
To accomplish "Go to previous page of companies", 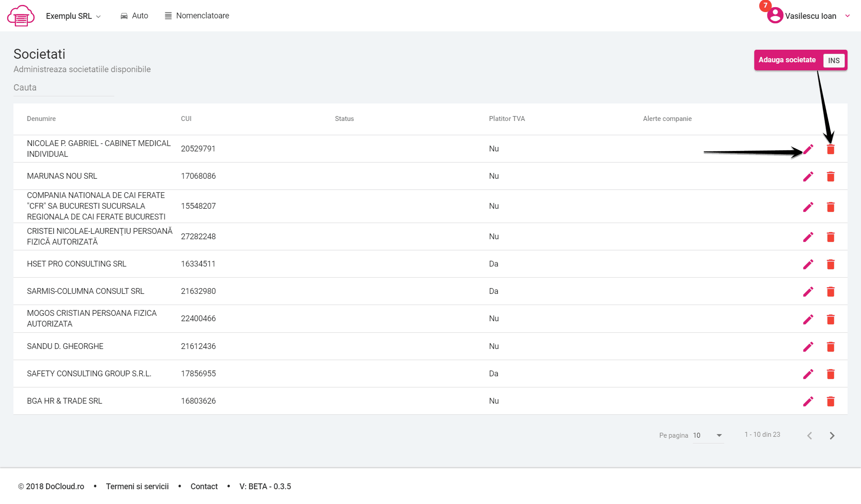I will (x=809, y=436).
